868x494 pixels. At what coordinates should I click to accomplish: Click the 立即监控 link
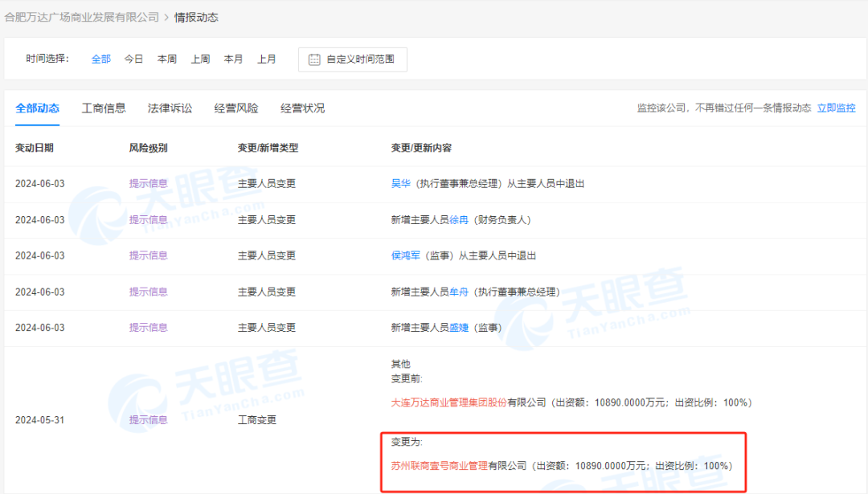coord(836,108)
